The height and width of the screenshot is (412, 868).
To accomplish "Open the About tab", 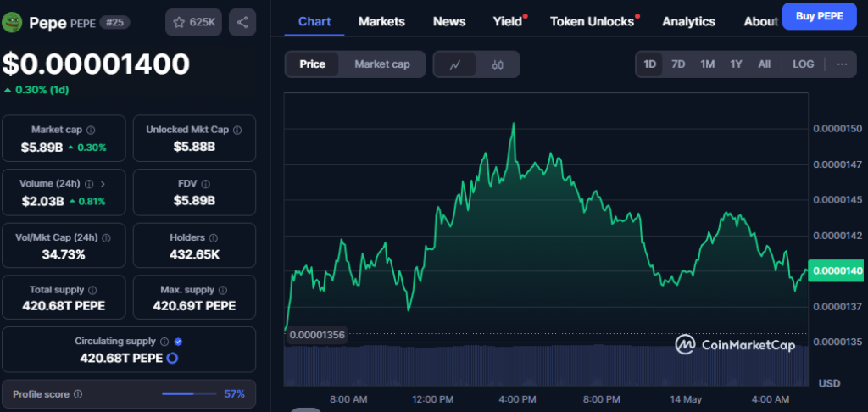I will [x=760, y=21].
